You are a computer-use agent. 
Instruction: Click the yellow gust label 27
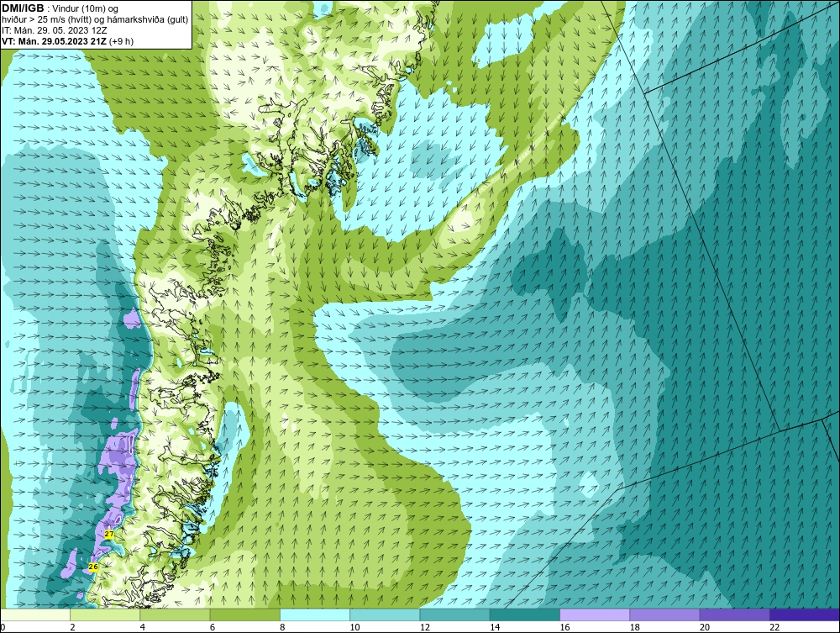tap(109, 535)
